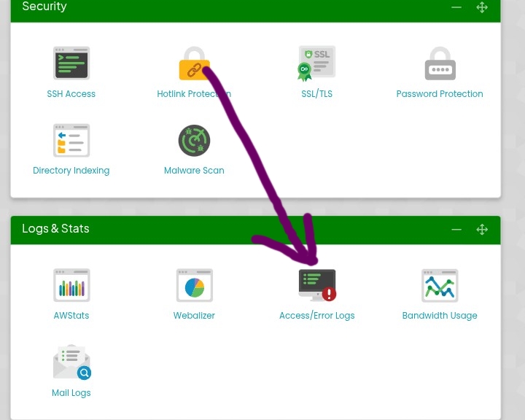This screenshot has width=525, height=420.
Task: Click the Mail Logs text link
Action: pos(71,393)
